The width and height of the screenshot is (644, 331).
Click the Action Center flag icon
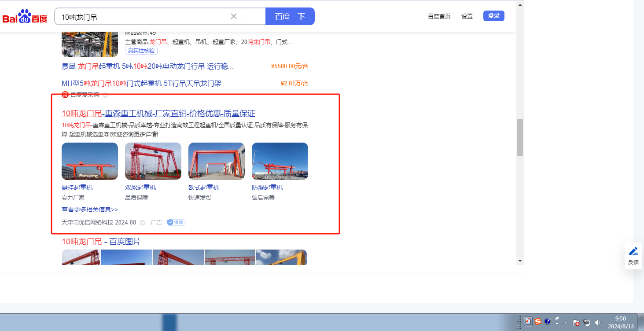click(x=576, y=322)
